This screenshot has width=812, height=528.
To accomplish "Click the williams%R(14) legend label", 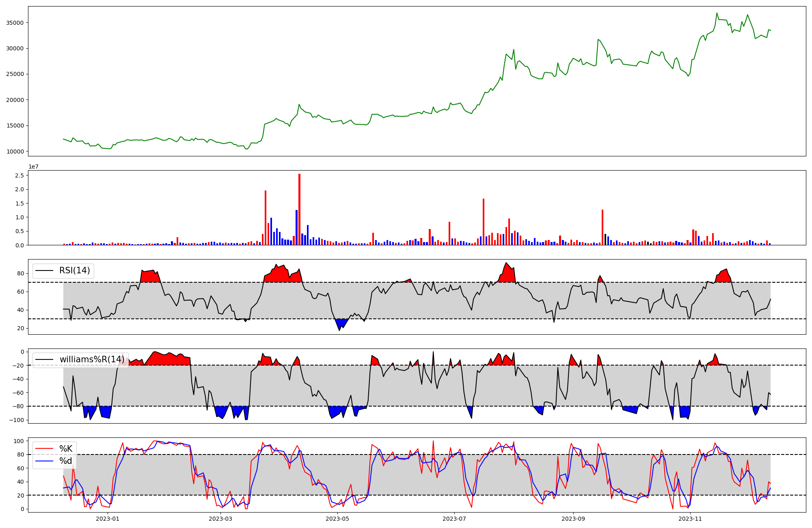I will click(92, 359).
